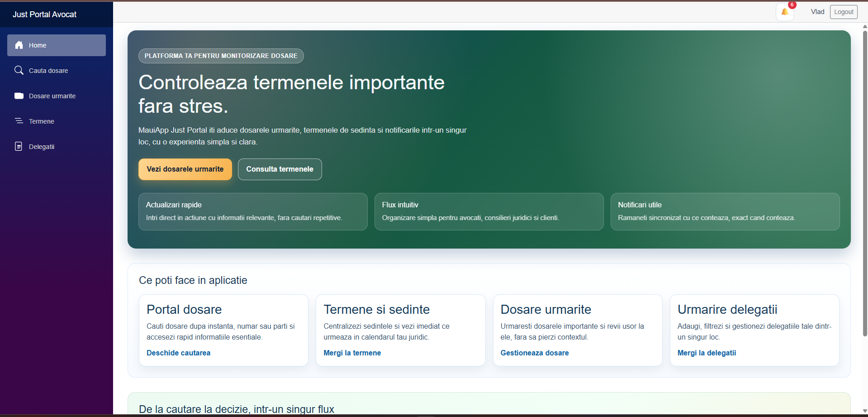Select Dosare urmarite in the navigation menu
Viewport: 868px width, 417px height.
(52, 96)
